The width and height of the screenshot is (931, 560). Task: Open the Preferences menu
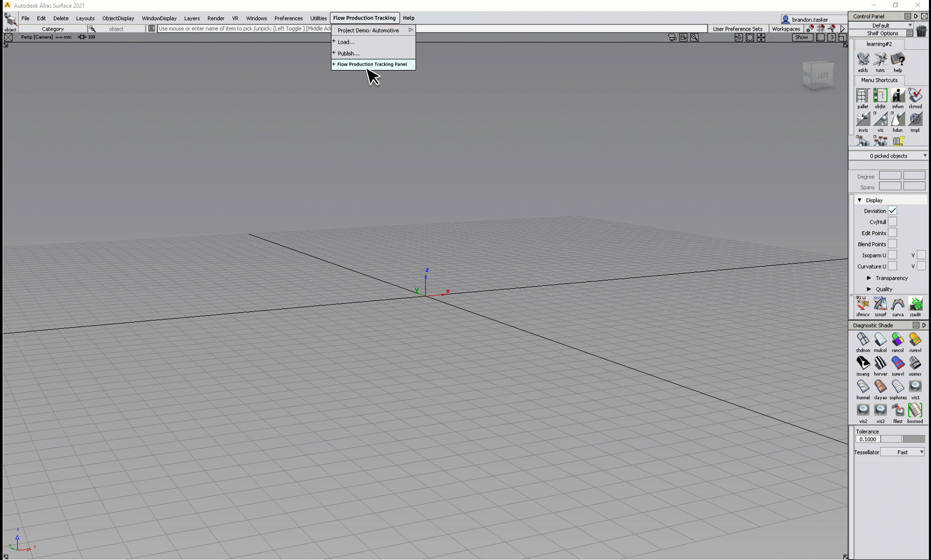(288, 18)
